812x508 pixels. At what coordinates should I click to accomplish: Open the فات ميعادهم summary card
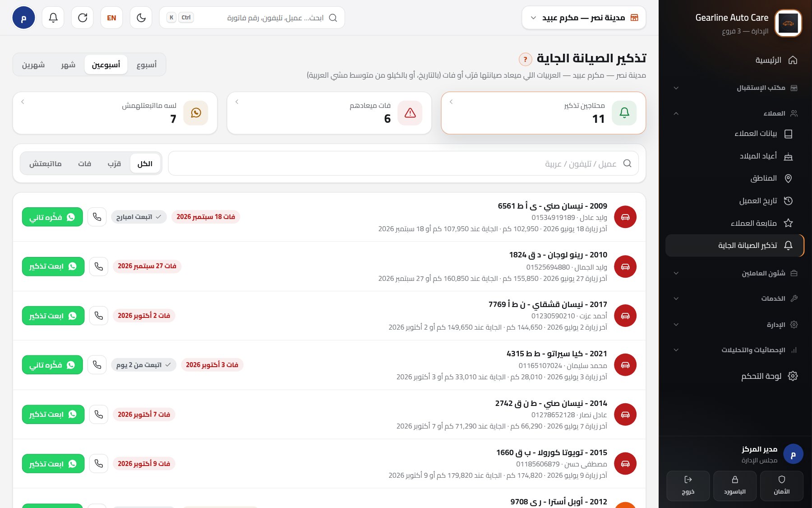coord(329,113)
